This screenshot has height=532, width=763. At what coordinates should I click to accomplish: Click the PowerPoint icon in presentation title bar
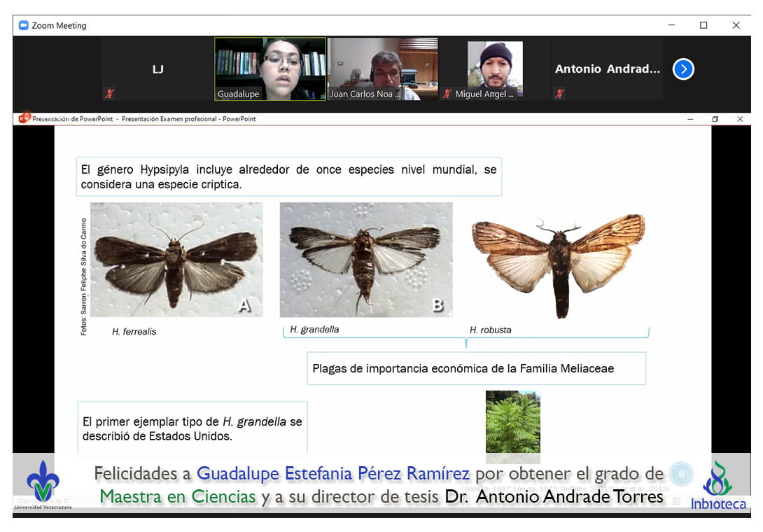(x=25, y=118)
